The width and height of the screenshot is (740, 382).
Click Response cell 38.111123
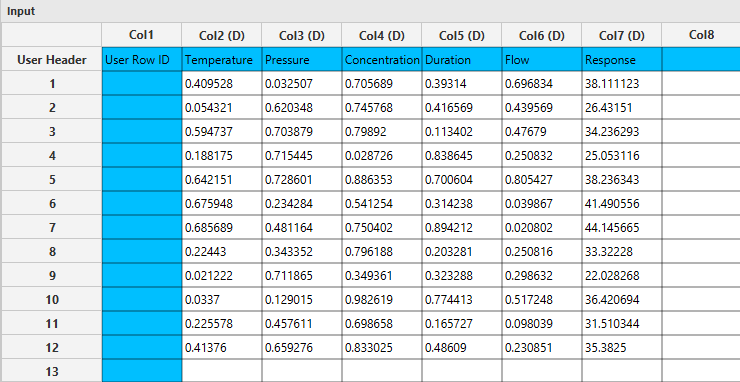[x=622, y=84]
